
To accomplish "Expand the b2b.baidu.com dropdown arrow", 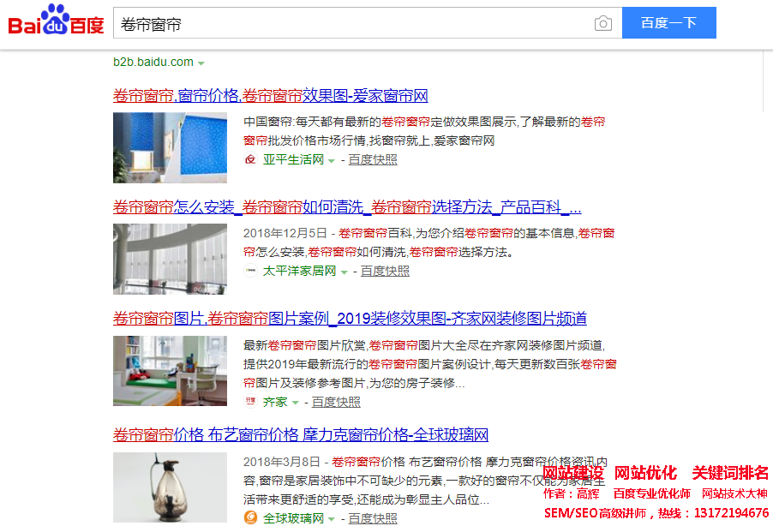I will (201, 63).
